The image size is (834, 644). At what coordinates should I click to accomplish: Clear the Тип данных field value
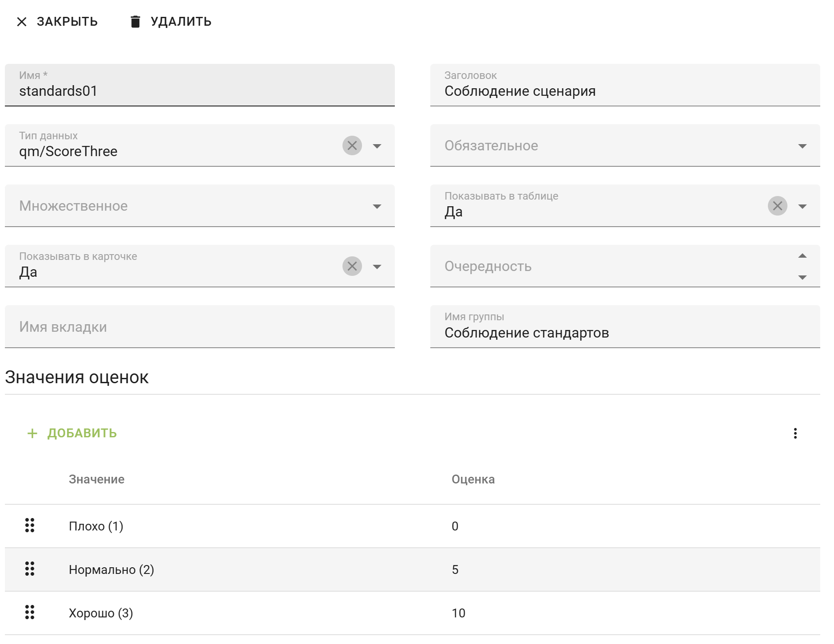(x=352, y=145)
